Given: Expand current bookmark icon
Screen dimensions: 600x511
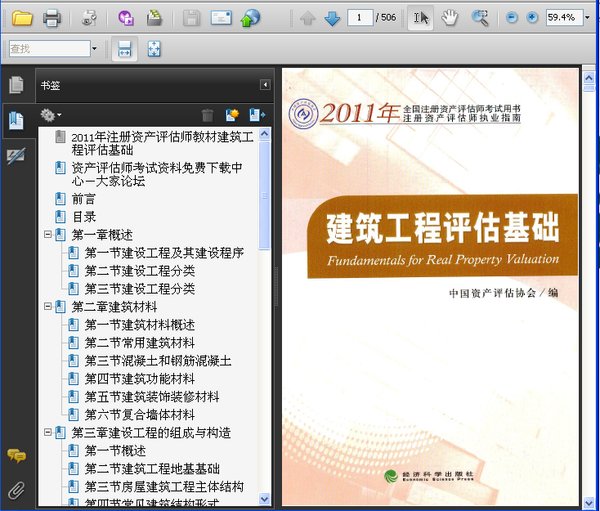Looking at the screenshot, I should (x=257, y=115).
